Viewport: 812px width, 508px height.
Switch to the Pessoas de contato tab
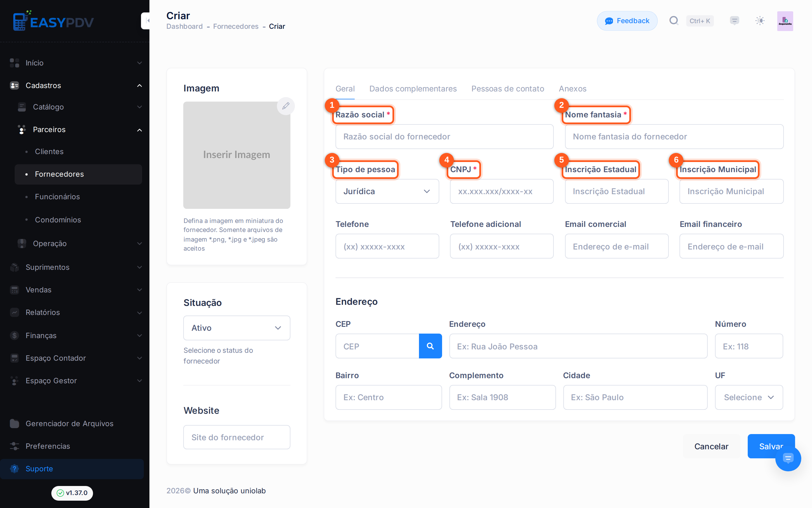click(508, 89)
